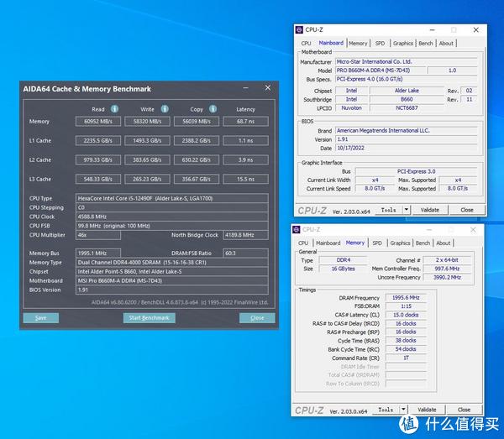Open Bench tab in upper CPU-Z window

pyautogui.click(x=426, y=44)
